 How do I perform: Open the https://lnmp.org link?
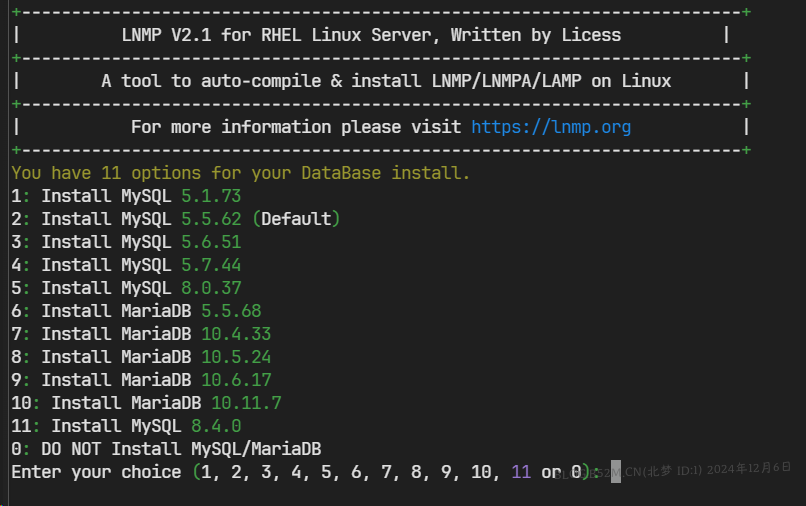551,127
